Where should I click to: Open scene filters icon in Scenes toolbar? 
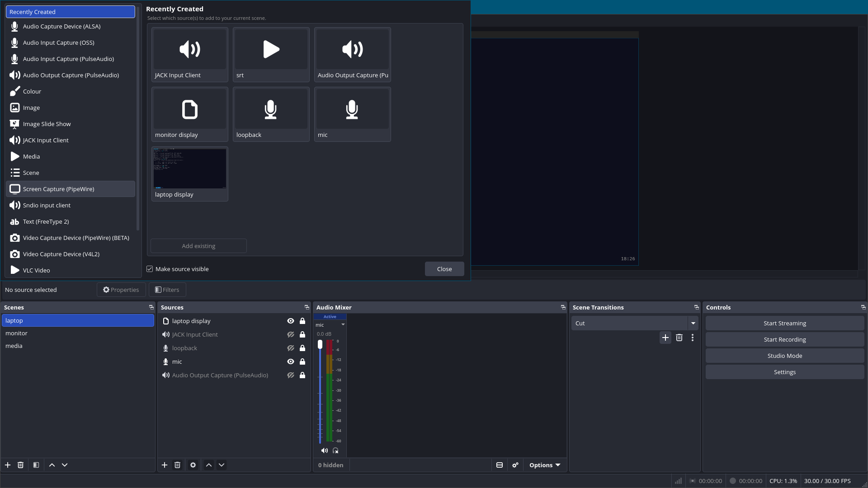coord(36,465)
